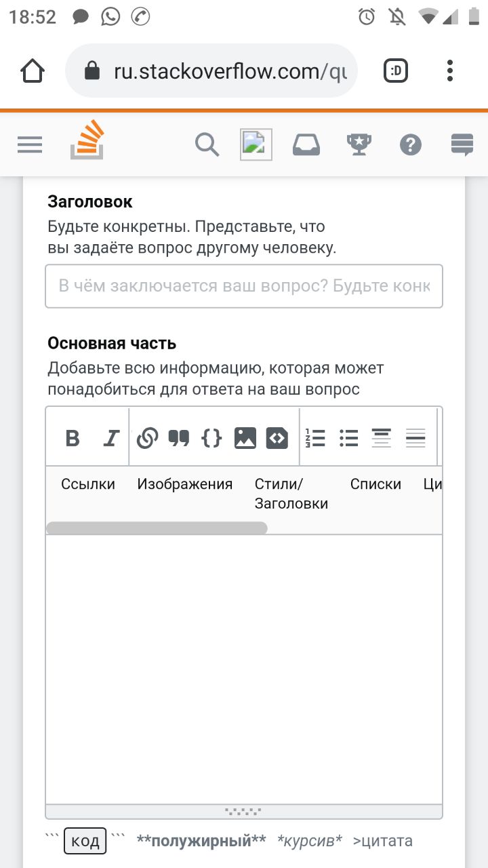This screenshot has width=488, height=868.
Task: Tap the ru.stackoverflow.com address bar
Action: tap(211, 71)
